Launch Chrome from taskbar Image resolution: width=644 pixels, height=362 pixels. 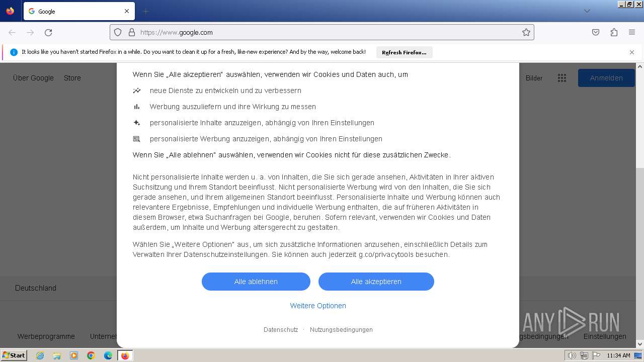91,355
